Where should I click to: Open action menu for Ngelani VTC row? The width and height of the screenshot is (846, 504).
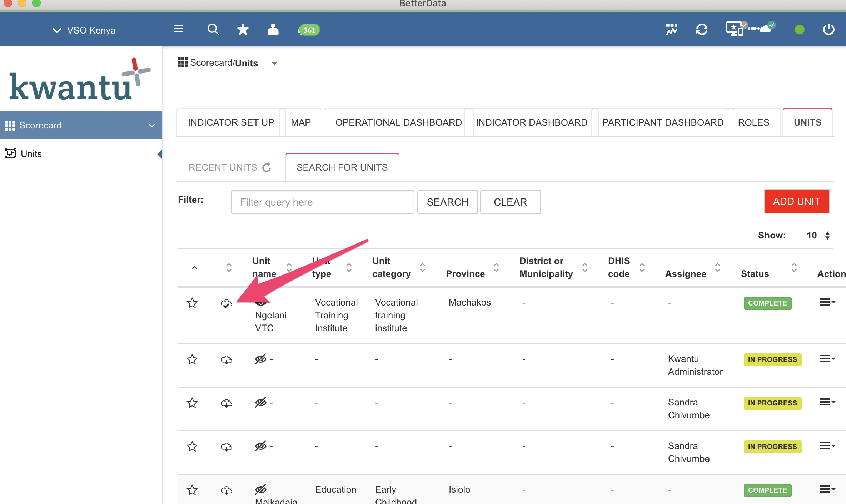(827, 302)
